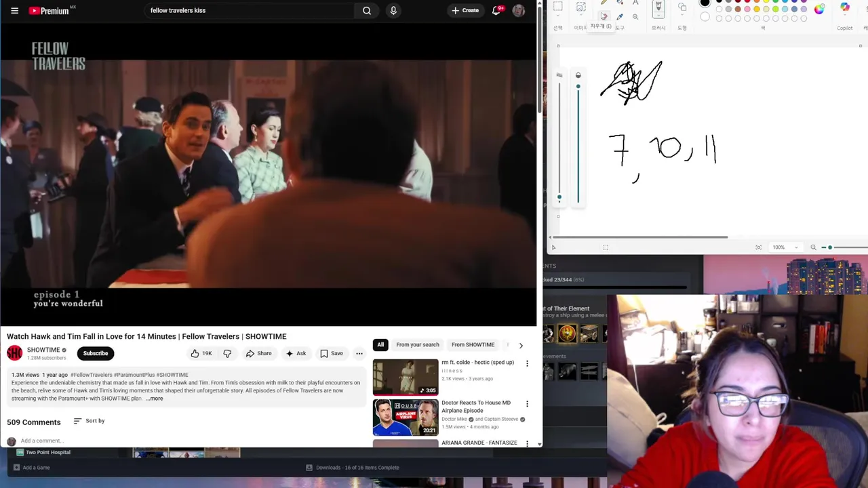868x488 pixels.
Task: Select secondary white color circle in Paint
Action: (705, 17)
